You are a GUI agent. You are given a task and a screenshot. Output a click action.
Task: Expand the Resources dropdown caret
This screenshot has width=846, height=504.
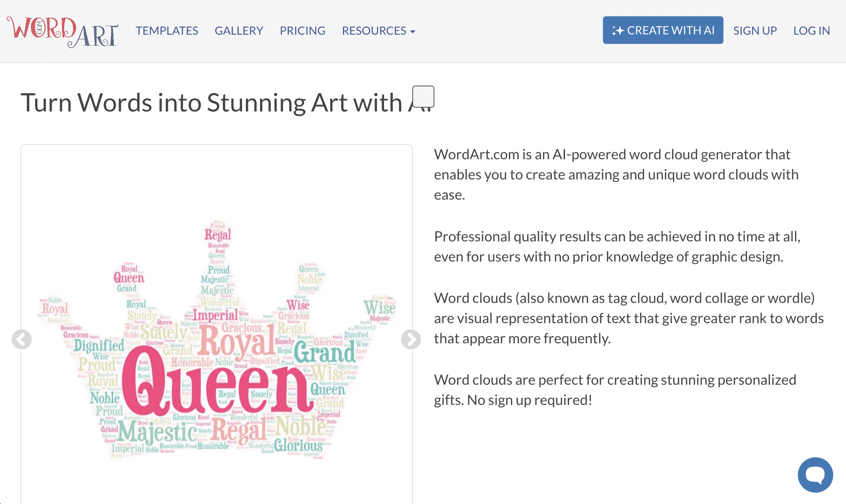[x=413, y=32]
